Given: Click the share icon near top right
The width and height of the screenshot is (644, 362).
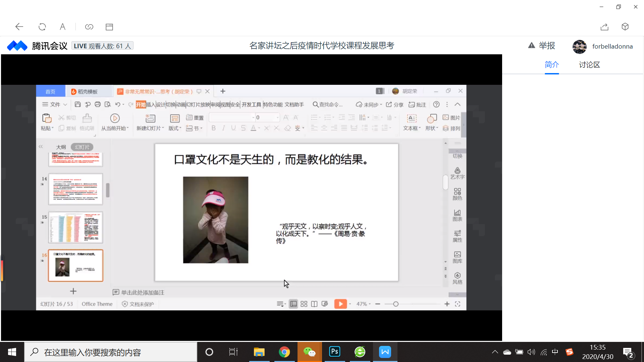Looking at the screenshot, I should click(x=604, y=27).
